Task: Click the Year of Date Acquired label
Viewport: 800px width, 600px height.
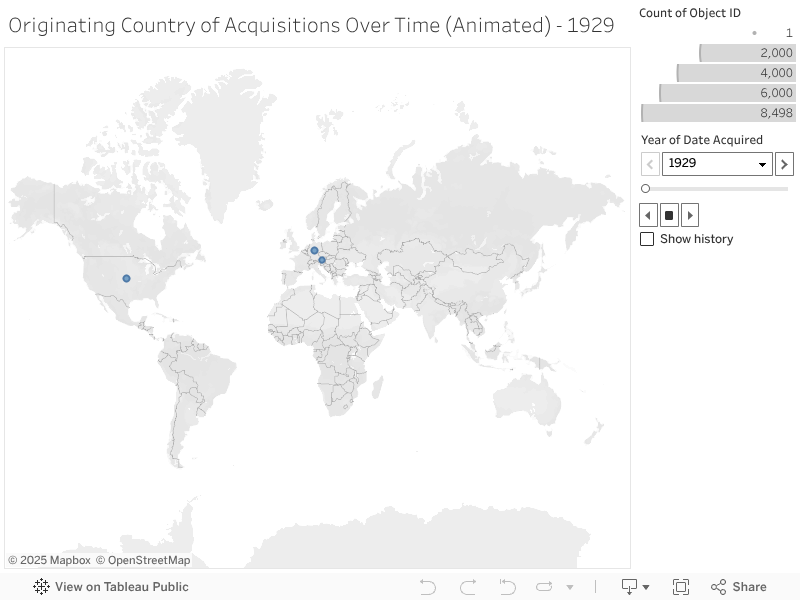Action: click(702, 140)
